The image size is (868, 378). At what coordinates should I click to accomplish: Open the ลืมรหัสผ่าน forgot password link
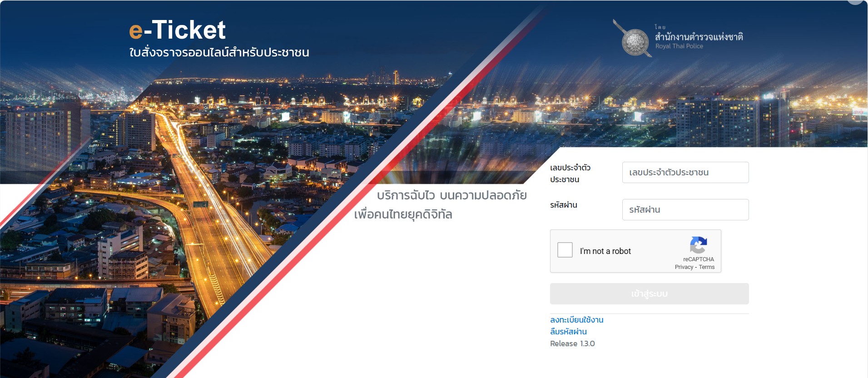(568, 332)
